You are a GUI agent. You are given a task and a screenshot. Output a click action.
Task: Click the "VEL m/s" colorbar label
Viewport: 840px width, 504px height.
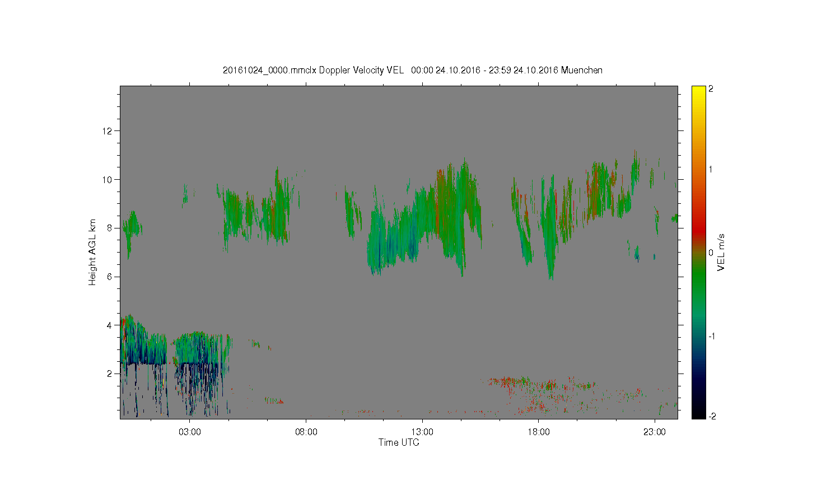coord(721,253)
